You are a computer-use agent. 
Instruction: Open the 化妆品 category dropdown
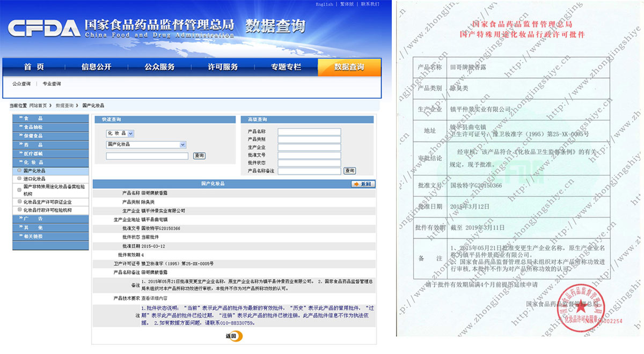tap(131, 133)
